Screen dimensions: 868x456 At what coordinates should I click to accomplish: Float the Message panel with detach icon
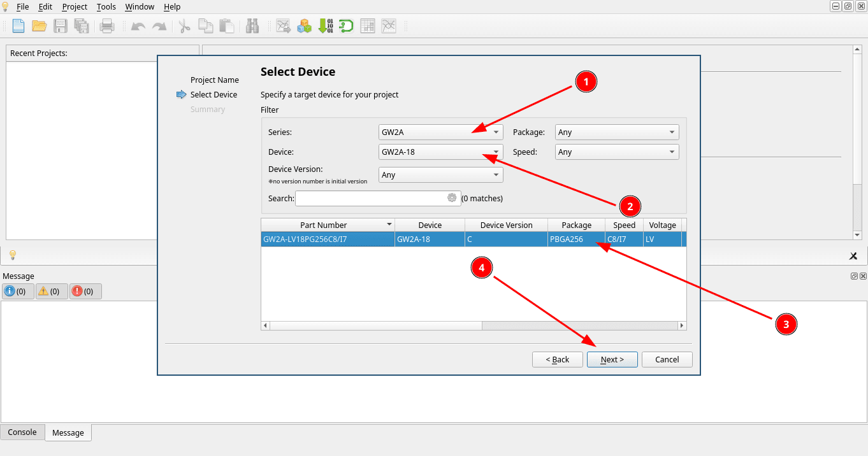[x=854, y=276]
